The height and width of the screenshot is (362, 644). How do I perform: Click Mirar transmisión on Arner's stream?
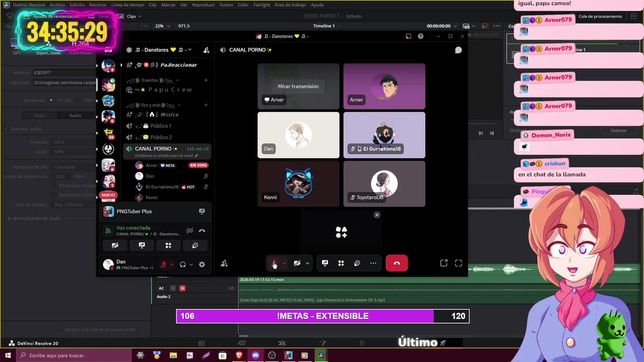pyautogui.click(x=298, y=86)
